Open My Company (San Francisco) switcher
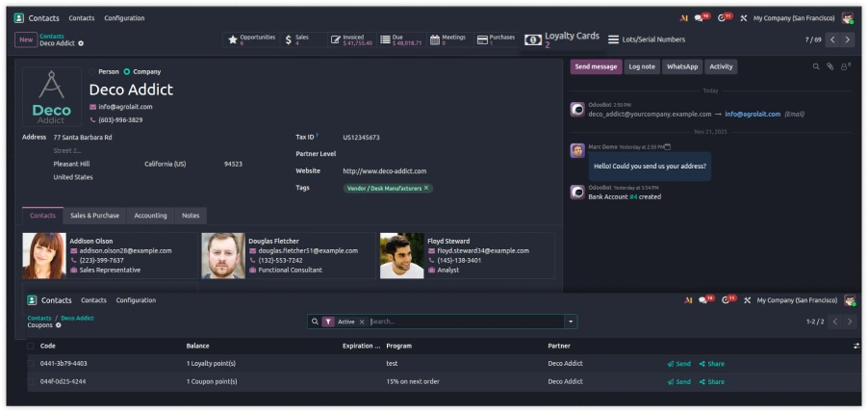The width and height of the screenshot is (868, 413). [795, 18]
